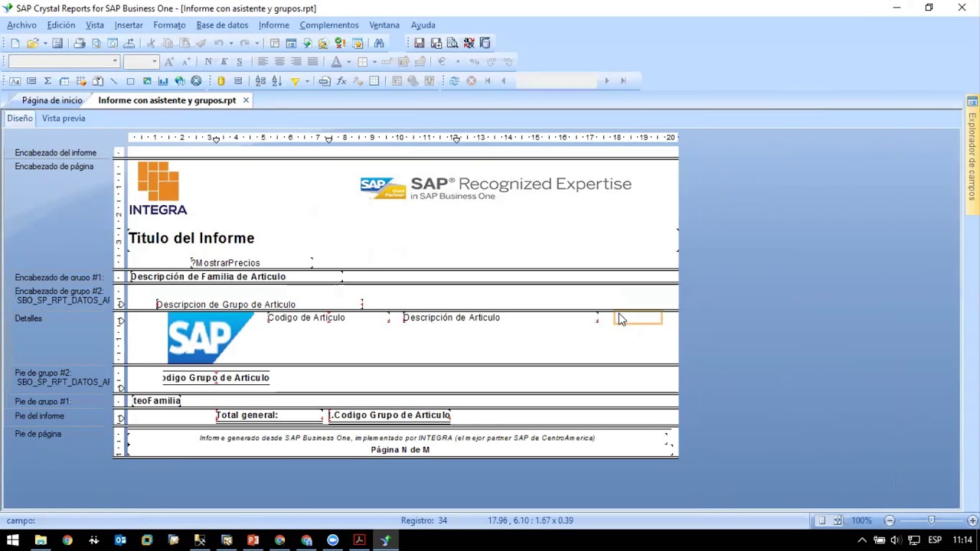Screen dimensions: 980x551
Task: Toggle align center
Action: click(x=279, y=61)
